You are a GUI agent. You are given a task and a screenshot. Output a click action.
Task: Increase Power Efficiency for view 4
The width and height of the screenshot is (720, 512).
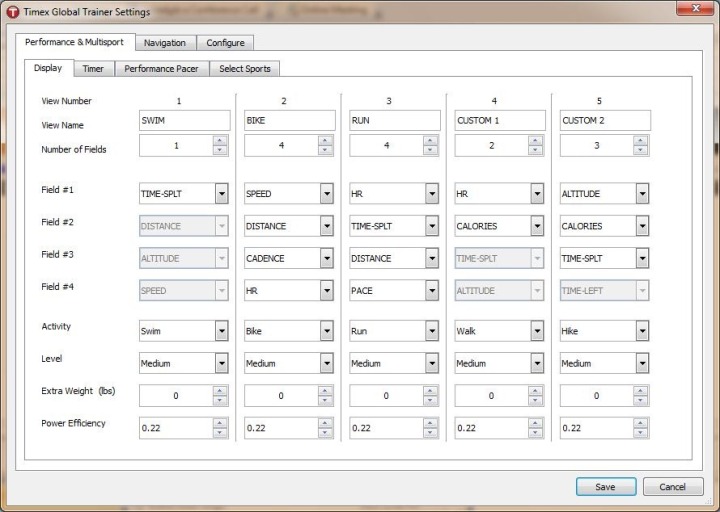pos(535,423)
